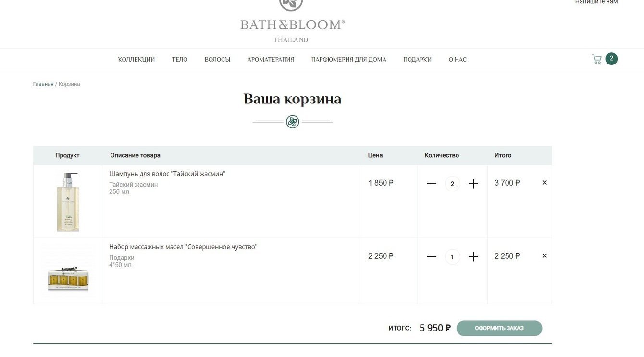Open the Коллекции menu
Screen dimensions: 644x357
(136, 60)
